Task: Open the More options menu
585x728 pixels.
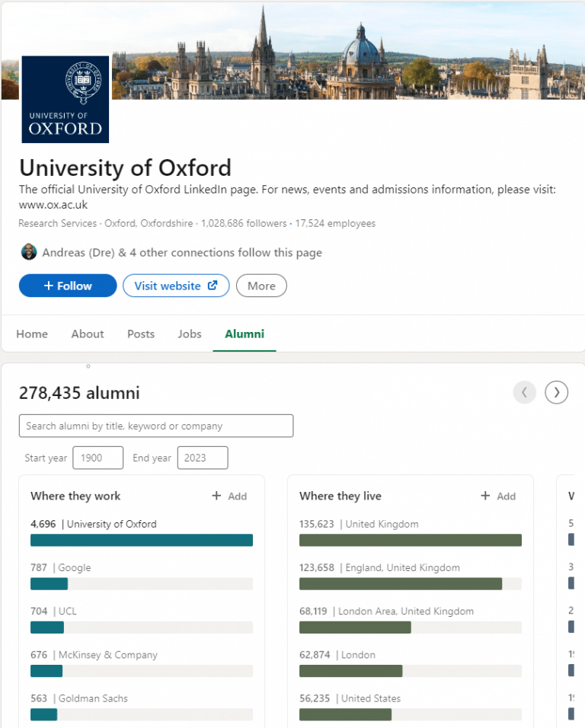Action: tap(261, 286)
